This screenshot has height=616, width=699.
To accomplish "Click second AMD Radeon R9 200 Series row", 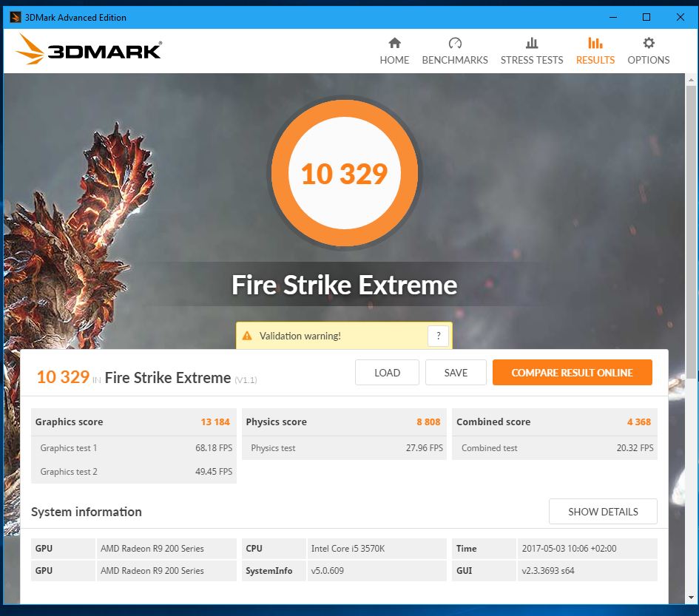I will tap(166, 571).
